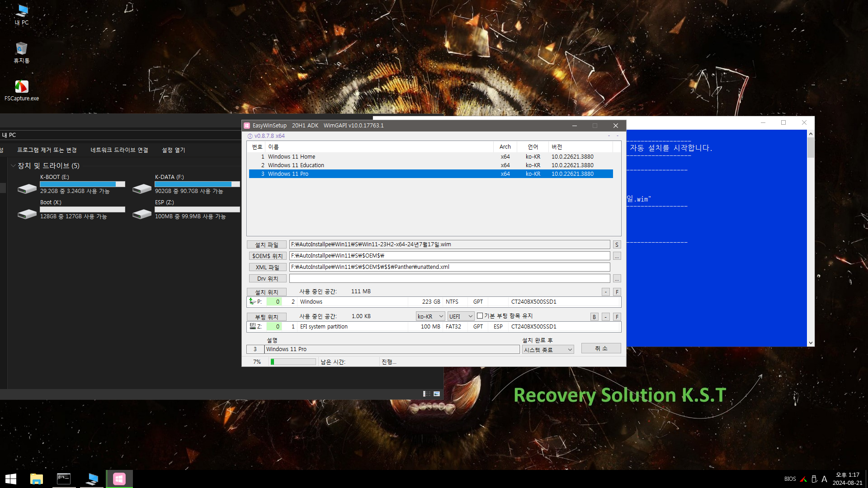Click the B button in 부팅 위치 row
The width and height of the screenshot is (868, 488).
tap(594, 317)
